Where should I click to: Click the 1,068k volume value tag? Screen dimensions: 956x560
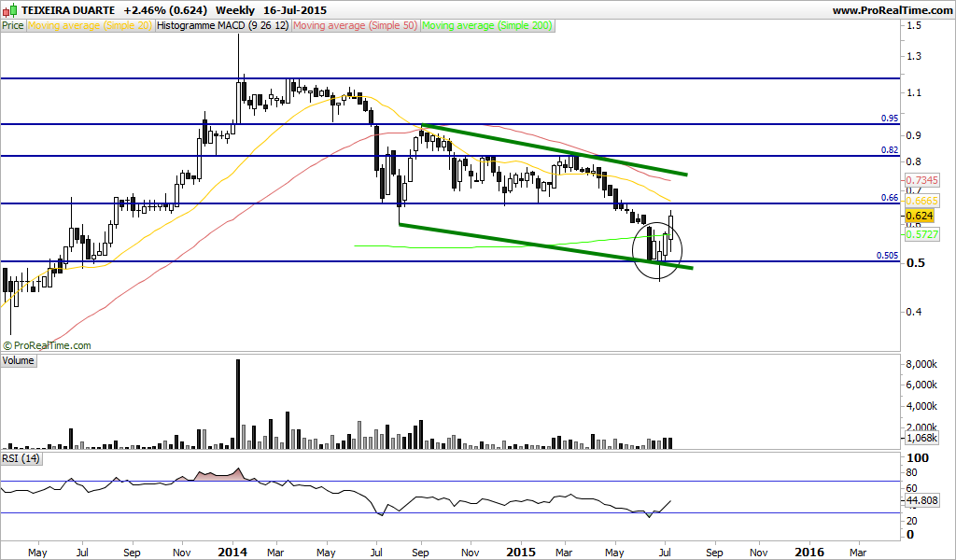(x=921, y=438)
